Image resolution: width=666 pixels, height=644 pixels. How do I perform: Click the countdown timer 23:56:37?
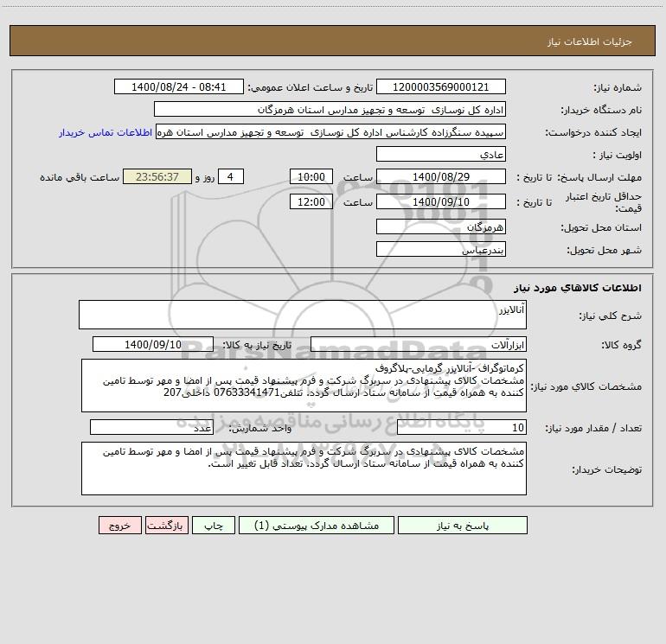tap(157, 176)
